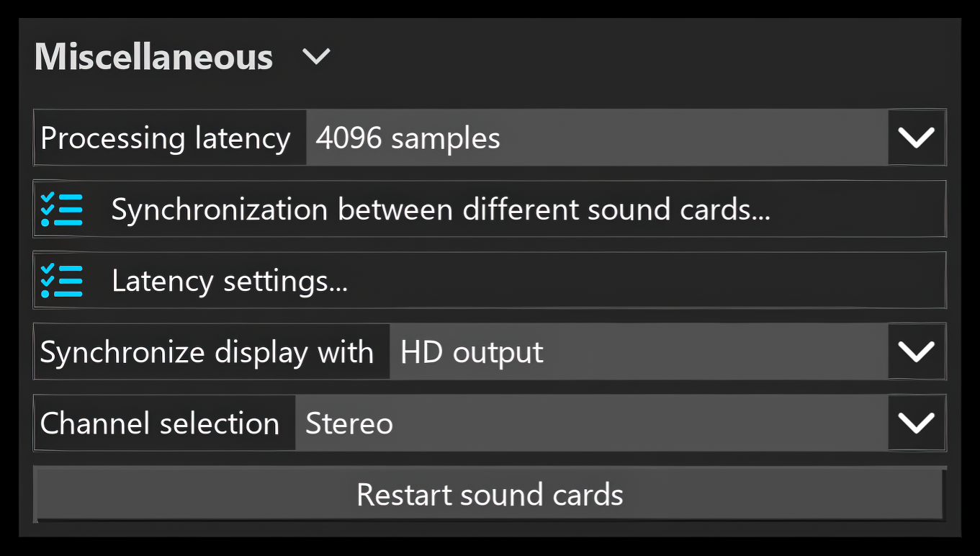Open the Channel selection dropdown arrow
Viewport: 980px width, 556px height.
[917, 423]
